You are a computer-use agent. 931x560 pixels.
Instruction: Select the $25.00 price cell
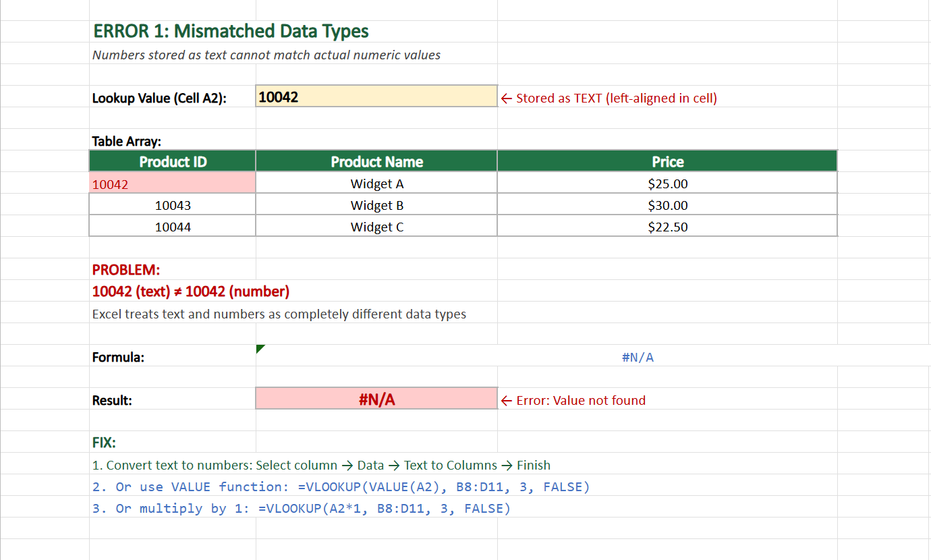668,184
